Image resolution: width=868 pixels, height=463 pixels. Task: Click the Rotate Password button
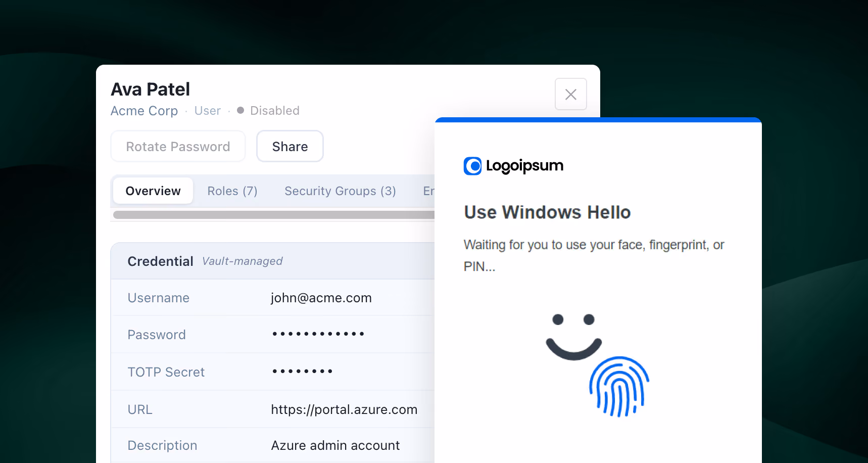pyautogui.click(x=178, y=147)
